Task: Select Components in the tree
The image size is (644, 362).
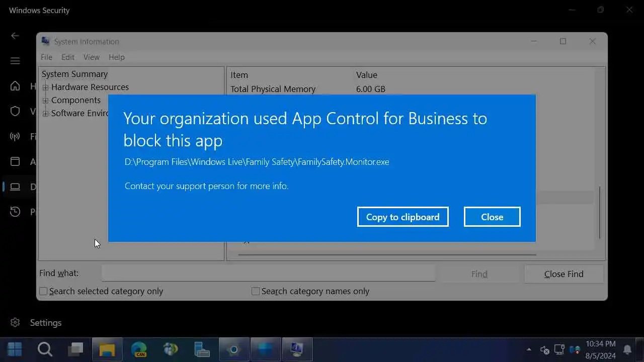Action: 76,100
